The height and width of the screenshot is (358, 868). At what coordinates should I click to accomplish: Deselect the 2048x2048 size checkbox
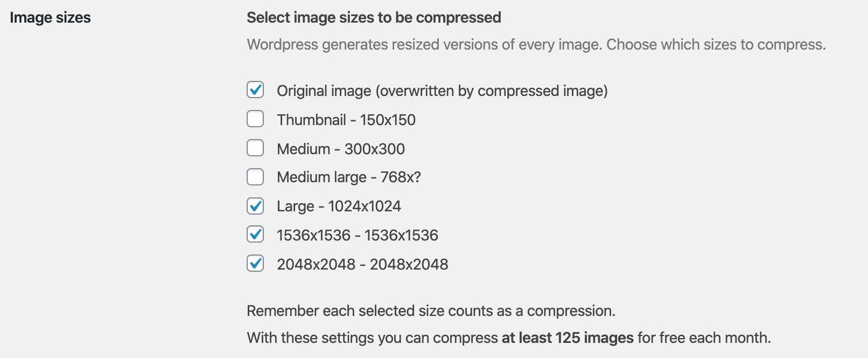[x=255, y=264]
